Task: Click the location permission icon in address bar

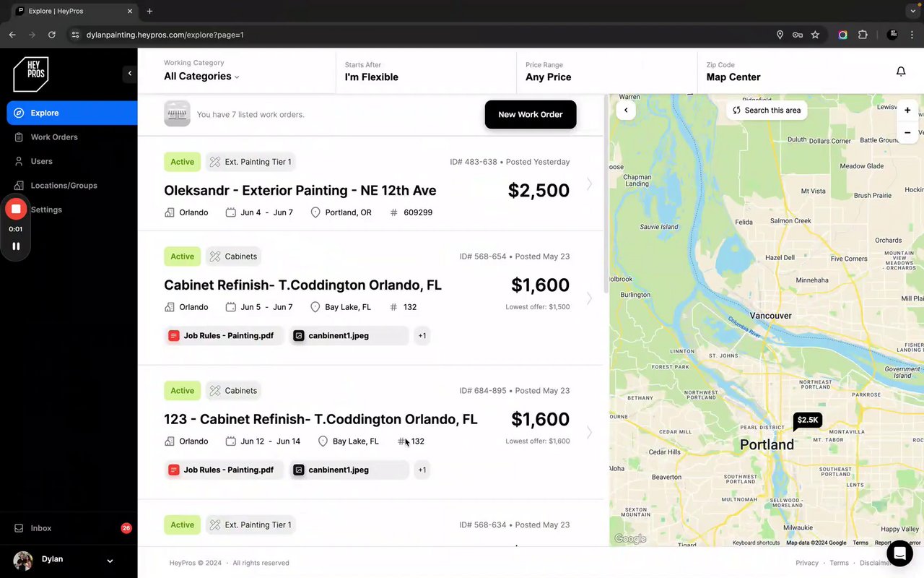Action: 780,35
